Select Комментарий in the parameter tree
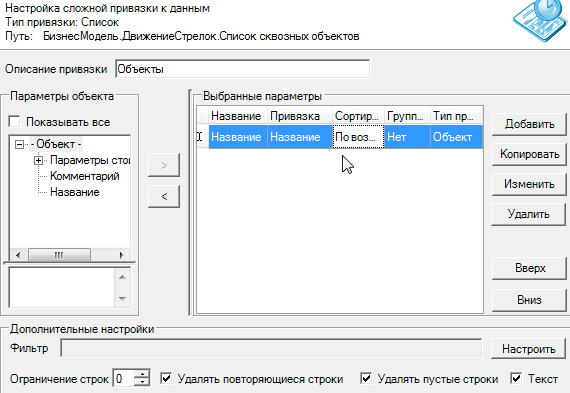 point(85,176)
